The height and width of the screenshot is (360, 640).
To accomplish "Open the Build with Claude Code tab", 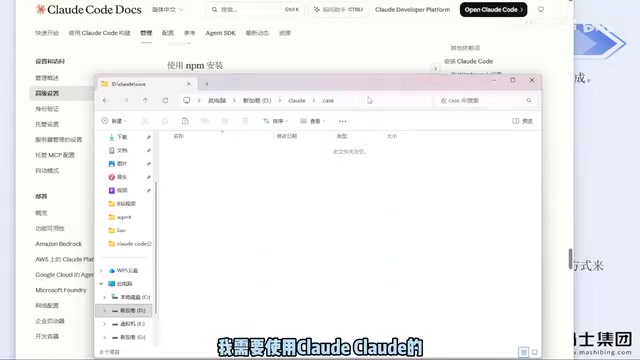I will coord(99,33).
